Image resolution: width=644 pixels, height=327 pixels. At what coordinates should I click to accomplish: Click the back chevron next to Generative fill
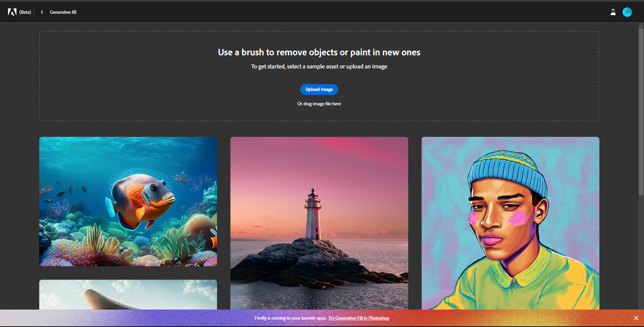coord(42,12)
